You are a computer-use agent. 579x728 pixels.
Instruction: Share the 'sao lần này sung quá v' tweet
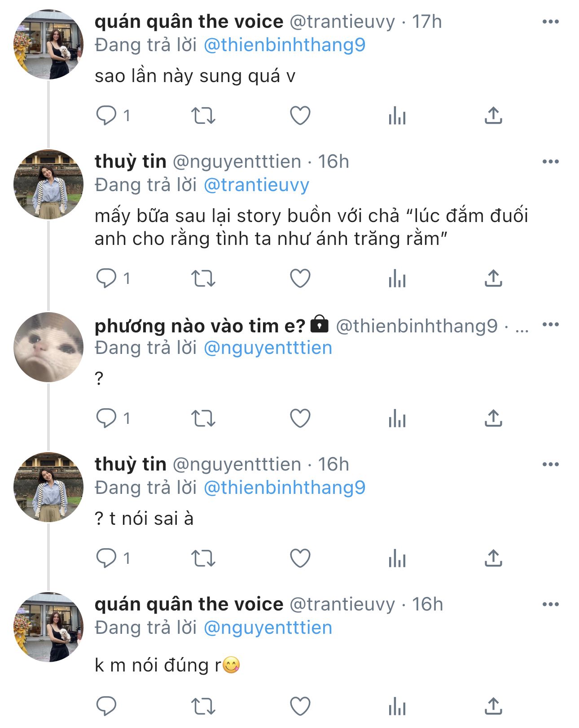(x=493, y=116)
